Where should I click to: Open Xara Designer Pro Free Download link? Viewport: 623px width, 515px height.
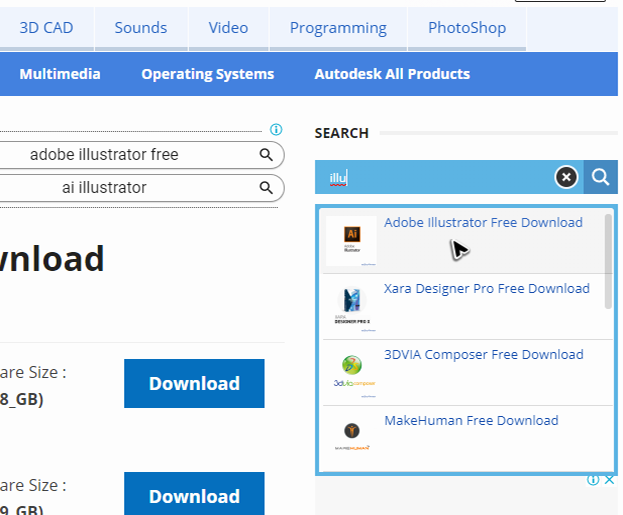pos(487,288)
